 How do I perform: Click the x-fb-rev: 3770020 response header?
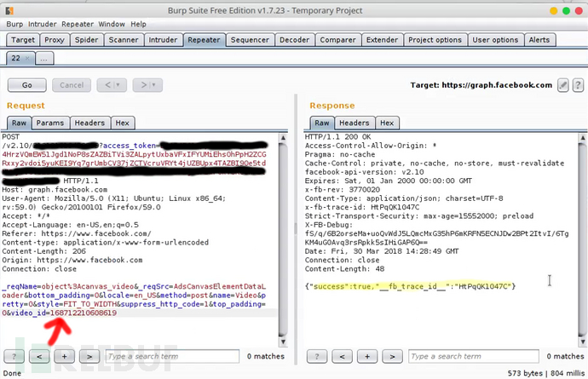click(343, 190)
